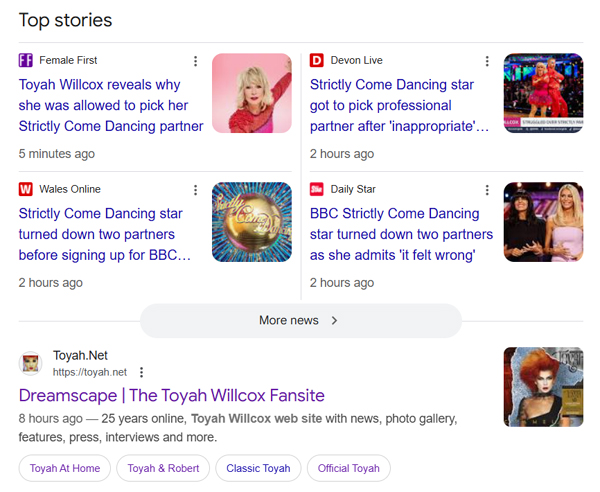Open options menu for Female First story
Screen dimensions: 600x492
point(196,61)
